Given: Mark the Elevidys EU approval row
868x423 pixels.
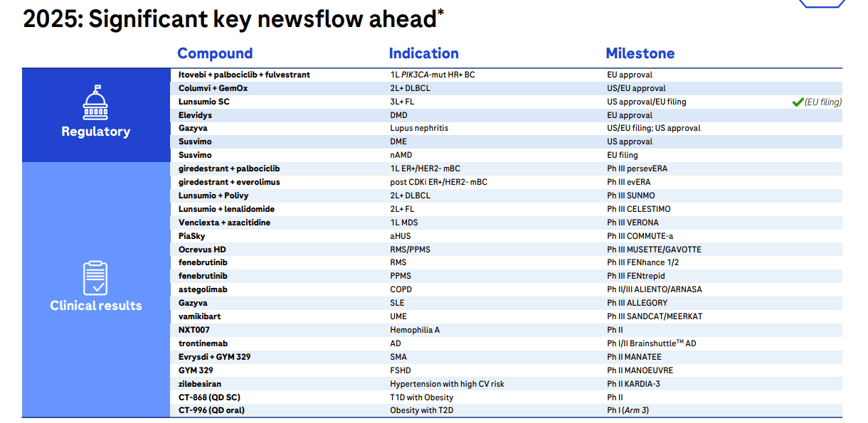Looking at the screenshot, I should 427,114.
